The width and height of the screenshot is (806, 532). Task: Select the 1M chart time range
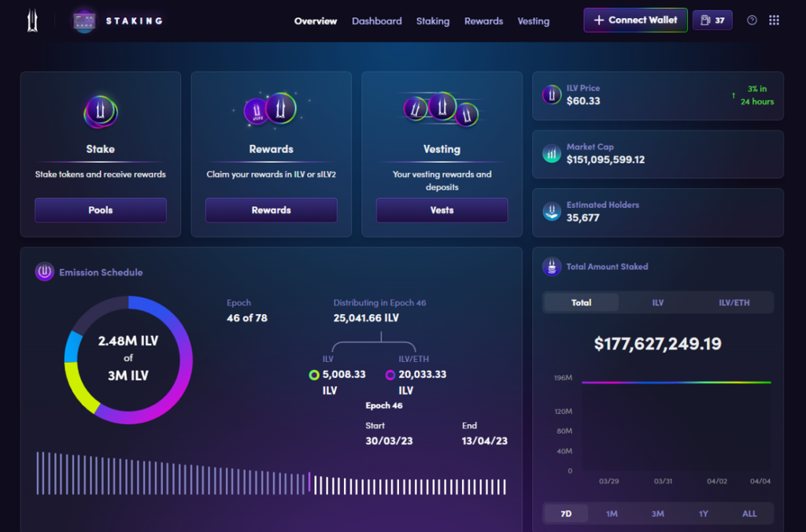612,513
